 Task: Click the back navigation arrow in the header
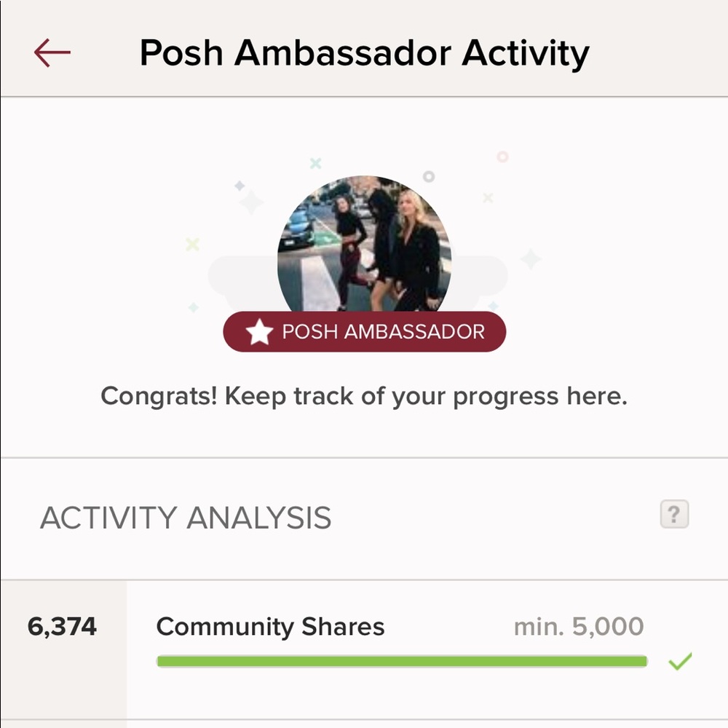pyautogui.click(x=52, y=51)
